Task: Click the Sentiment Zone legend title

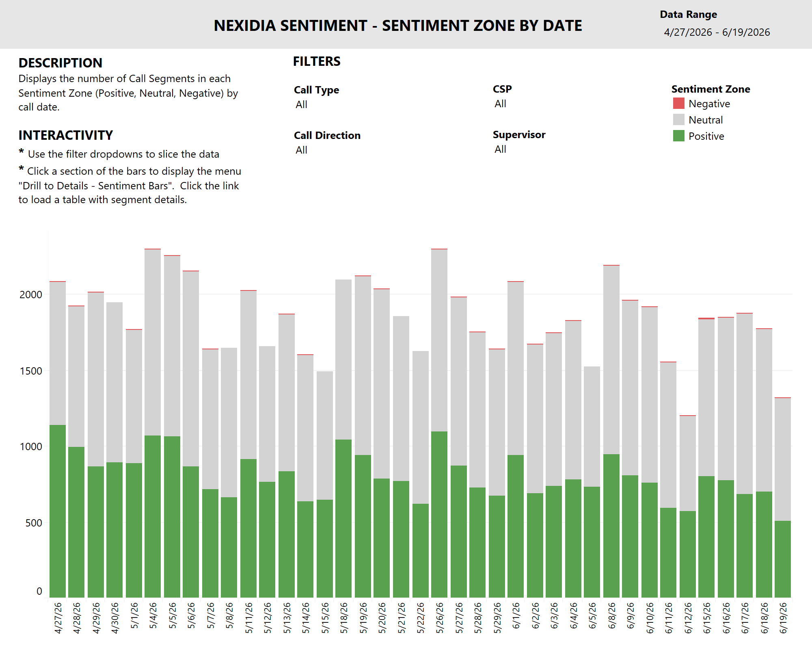Action: [710, 89]
